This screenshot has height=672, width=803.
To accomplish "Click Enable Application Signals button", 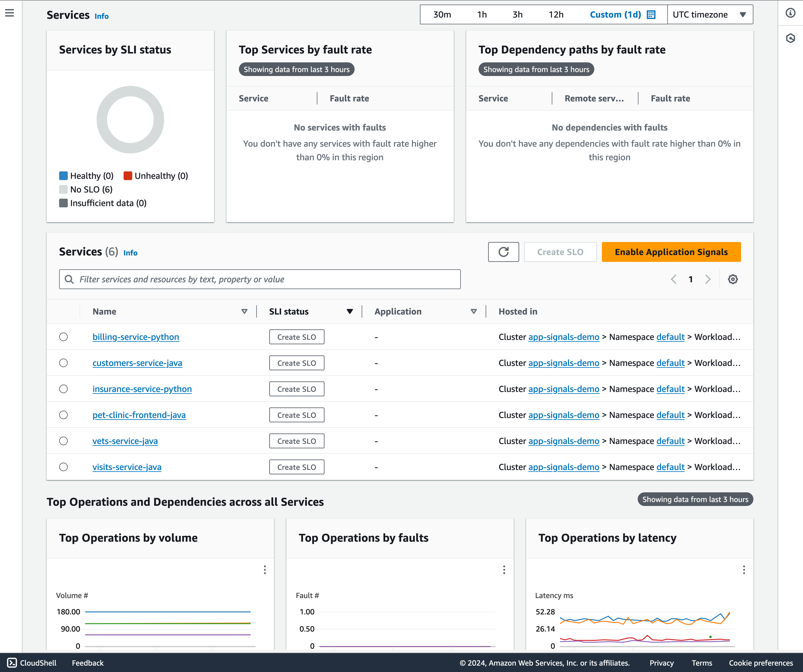I will (671, 252).
